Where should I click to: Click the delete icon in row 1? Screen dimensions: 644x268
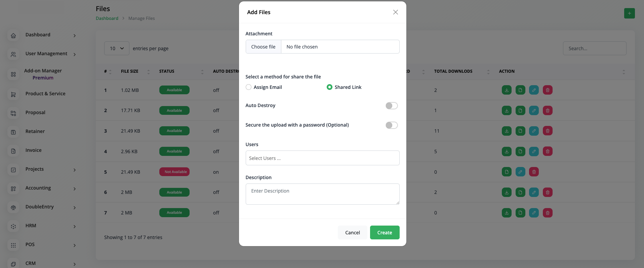548,90
